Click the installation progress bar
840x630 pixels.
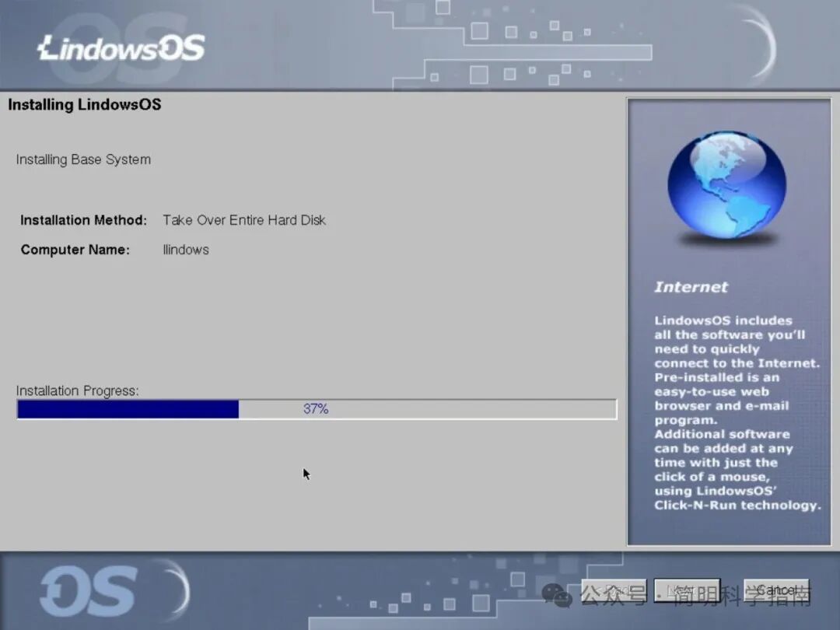coord(317,409)
